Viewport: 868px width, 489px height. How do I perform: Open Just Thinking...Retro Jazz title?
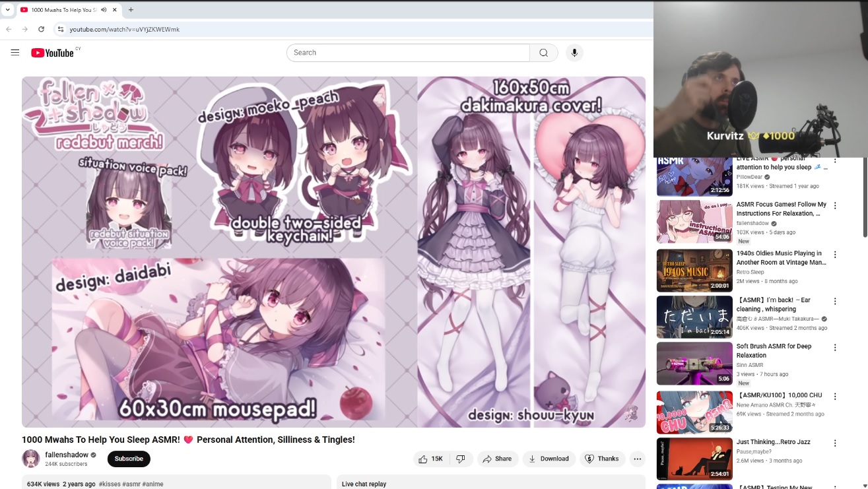(x=774, y=442)
